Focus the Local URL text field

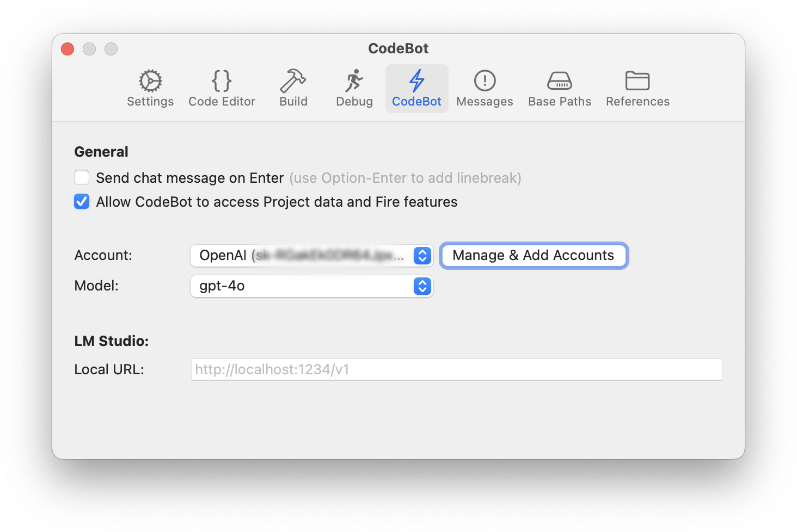click(x=456, y=369)
